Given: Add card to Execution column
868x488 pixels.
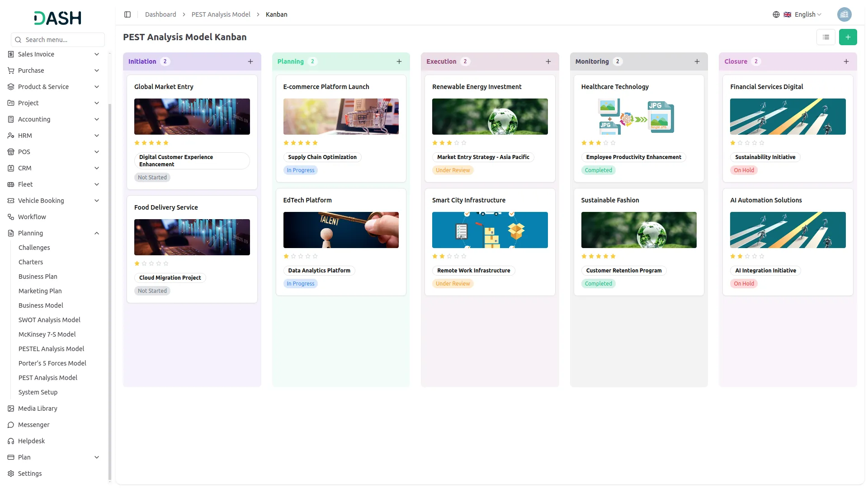Looking at the screenshot, I should (x=548, y=61).
